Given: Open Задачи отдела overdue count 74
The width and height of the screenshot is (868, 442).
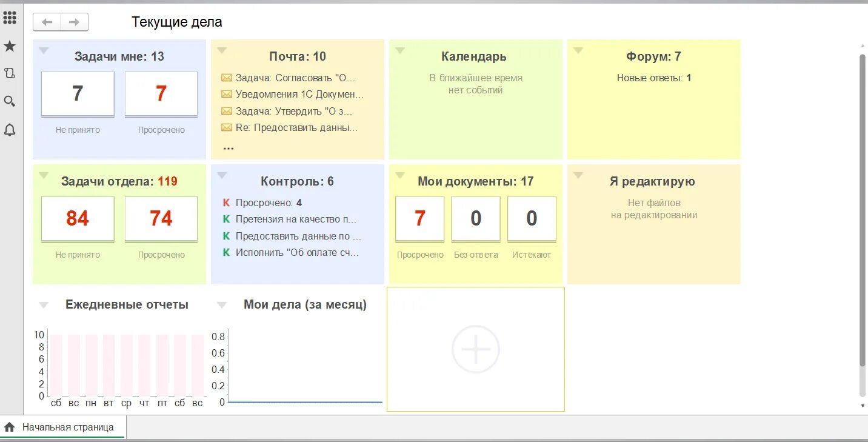Looking at the screenshot, I should (161, 219).
